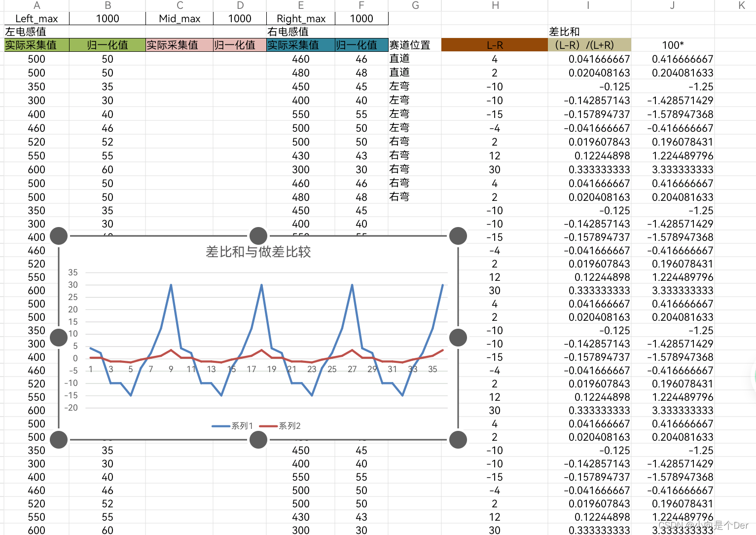Select the brown L-R header cell
The height and width of the screenshot is (535, 756).
pyautogui.click(x=494, y=45)
